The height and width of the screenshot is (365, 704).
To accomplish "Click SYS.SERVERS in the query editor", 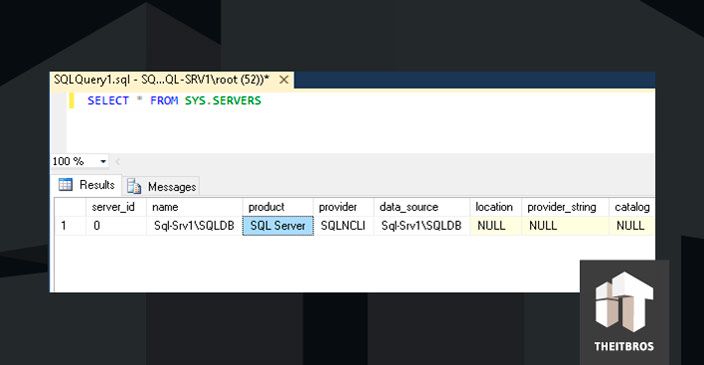I will 223,101.
